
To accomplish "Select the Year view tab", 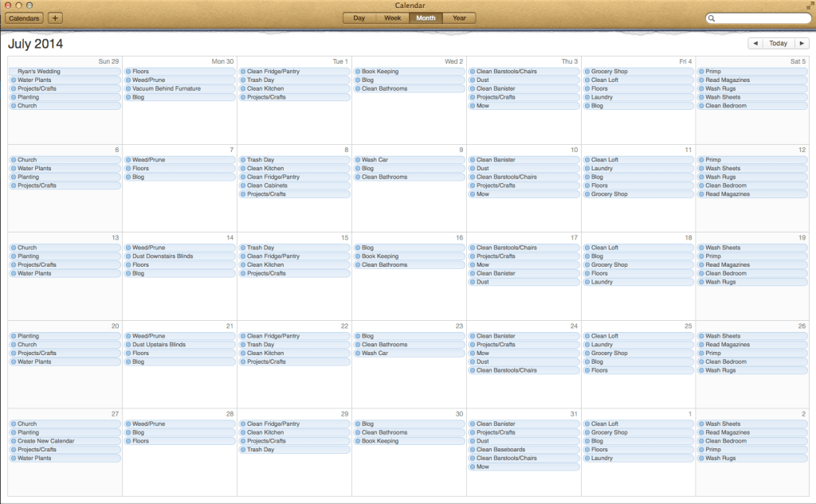I will pos(459,18).
